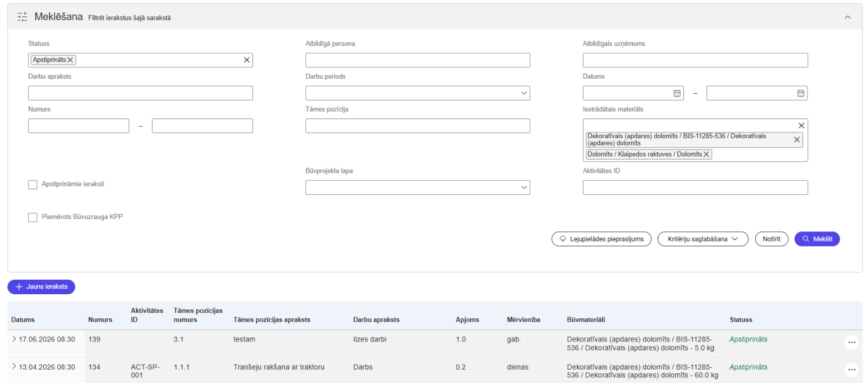868x383 pixels.
Task: Open calendar for the start date
Action: pyautogui.click(x=677, y=93)
